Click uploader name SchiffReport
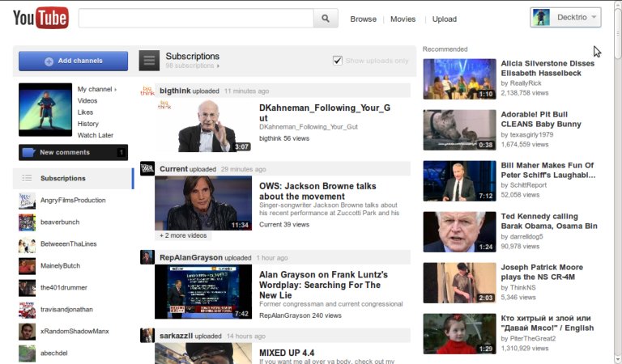Image resolution: width=622 pixels, height=364 pixels. click(x=528, y=185)
